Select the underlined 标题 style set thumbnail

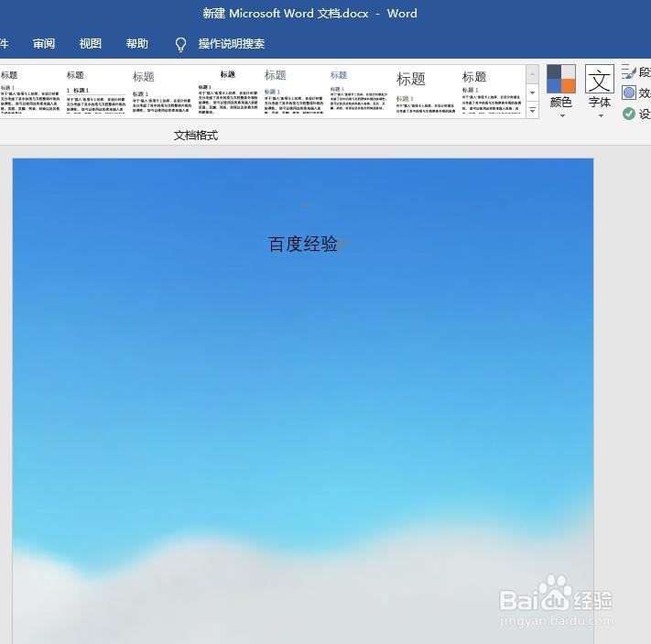point(96,92)
